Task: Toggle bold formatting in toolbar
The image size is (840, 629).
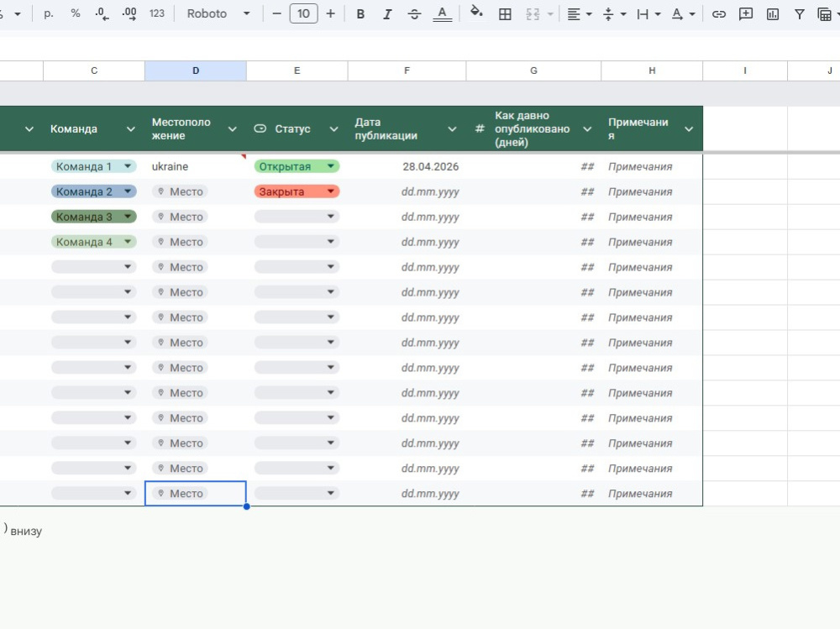Action: (x=360, y=14)
